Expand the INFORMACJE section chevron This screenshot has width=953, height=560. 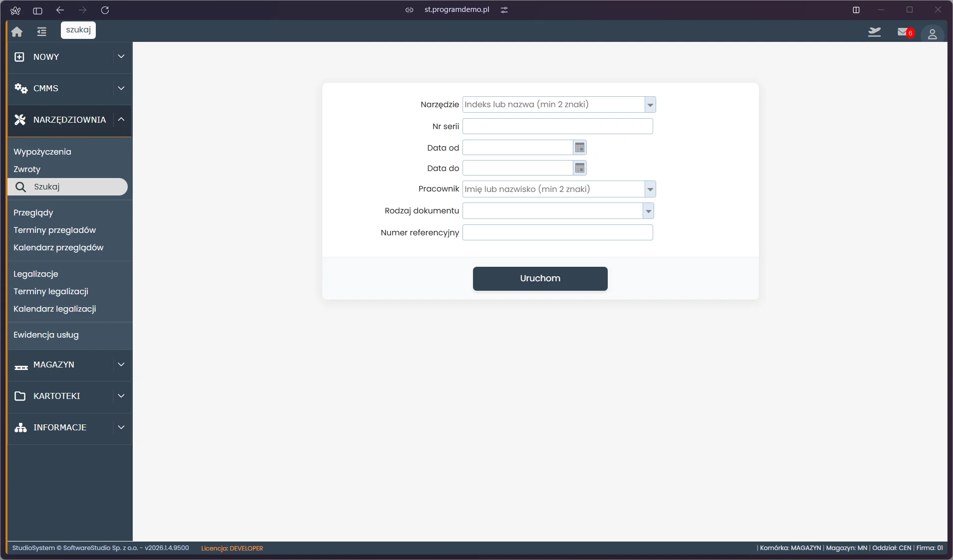pyautogui.click(x=121, y=427)
